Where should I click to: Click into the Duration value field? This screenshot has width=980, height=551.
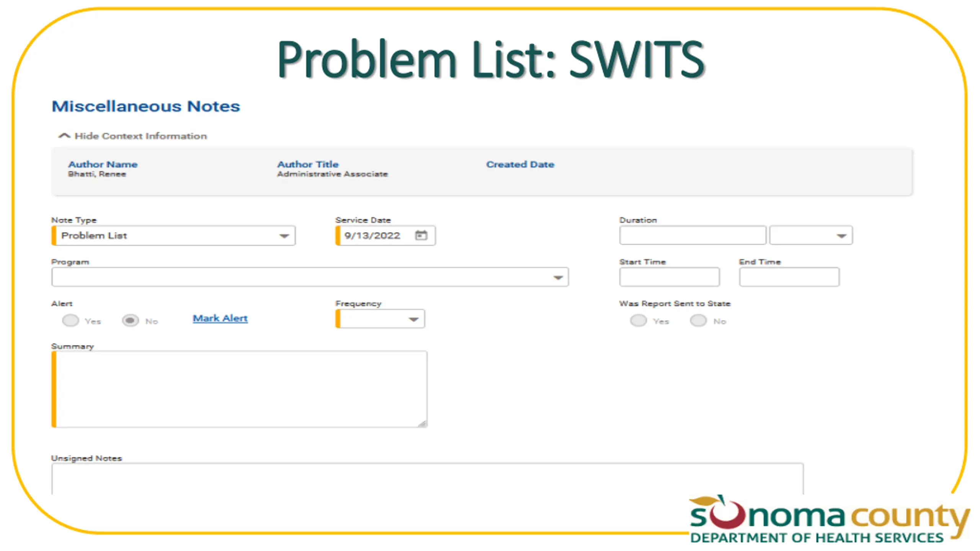(x=693, y=235)
